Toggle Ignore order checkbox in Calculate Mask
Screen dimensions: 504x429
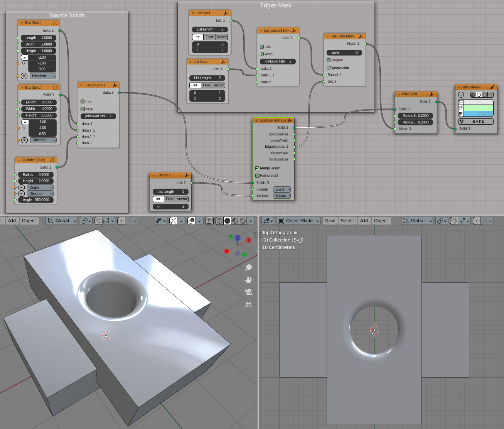coord(329,68)
